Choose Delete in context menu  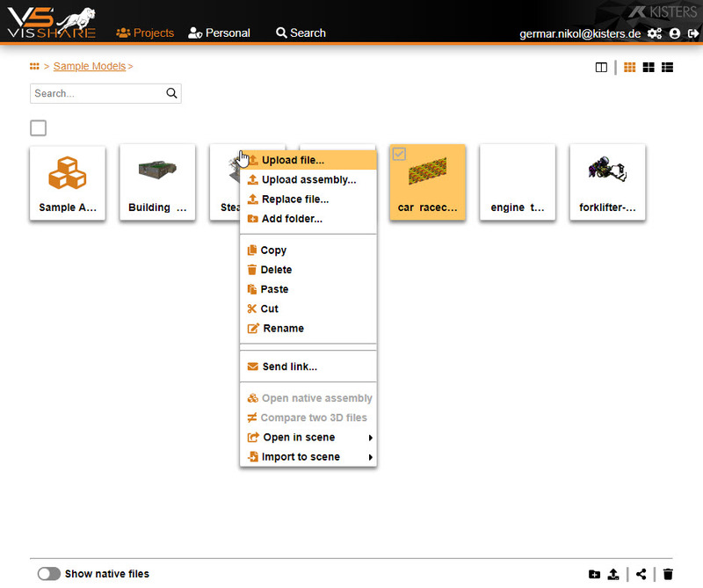tap(308, 270)
